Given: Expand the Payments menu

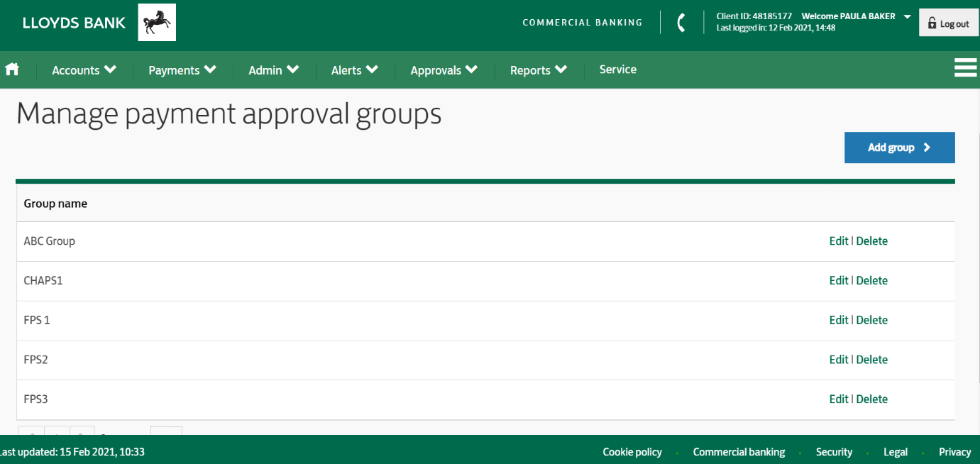Looking at the screenshot, I should coord(182,70).
